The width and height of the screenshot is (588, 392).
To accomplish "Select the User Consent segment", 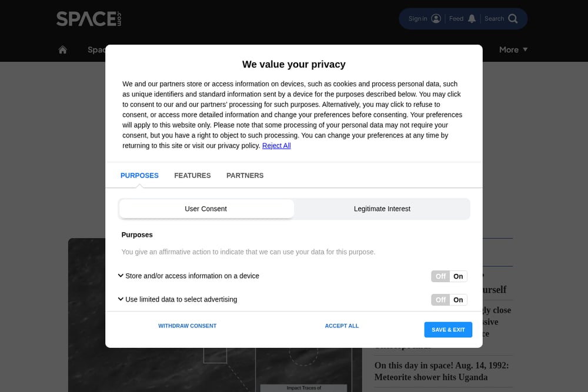I will pos(206,209).
